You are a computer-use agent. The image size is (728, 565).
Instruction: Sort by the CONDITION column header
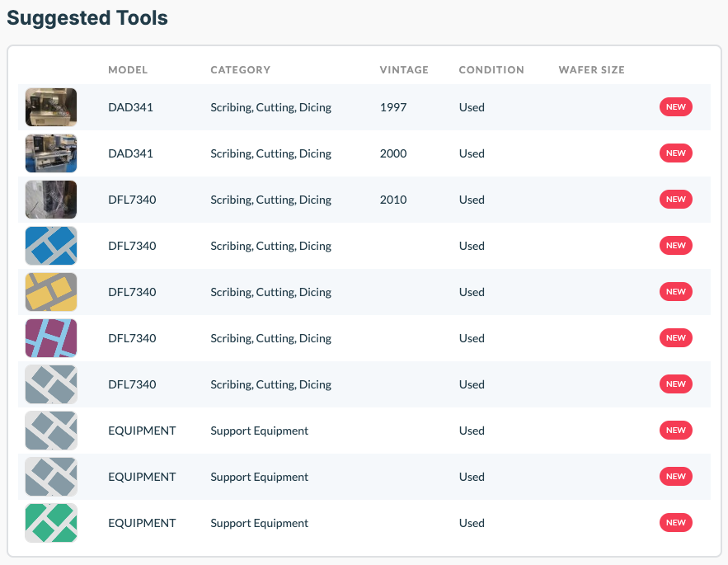[x=491, y=69]
